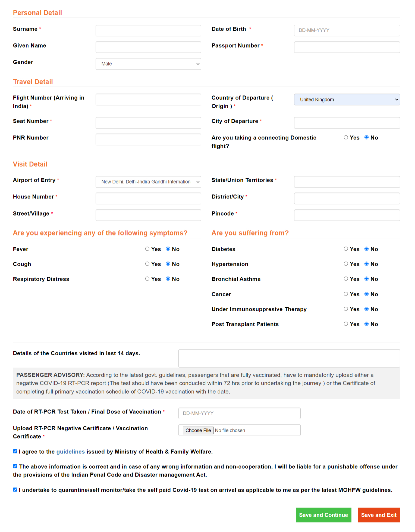Click the PNR Number field
Image resolution: width=415 pixels, height=532 pixels.
[x=148, y=139]
